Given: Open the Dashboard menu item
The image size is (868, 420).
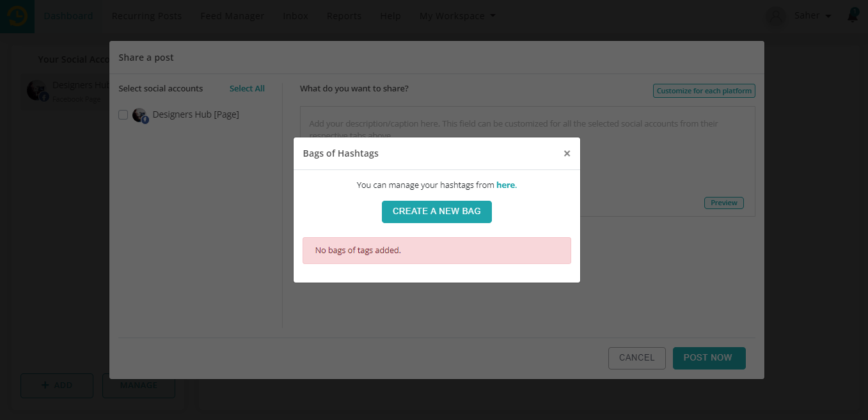Looking at the screenshot, I should 68,15.
